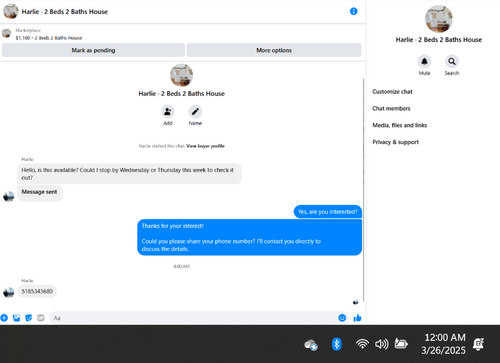The height and width of the screenshot is (363, 500).
Task: Click the conversation scrollbar
Action: [364, 190]
